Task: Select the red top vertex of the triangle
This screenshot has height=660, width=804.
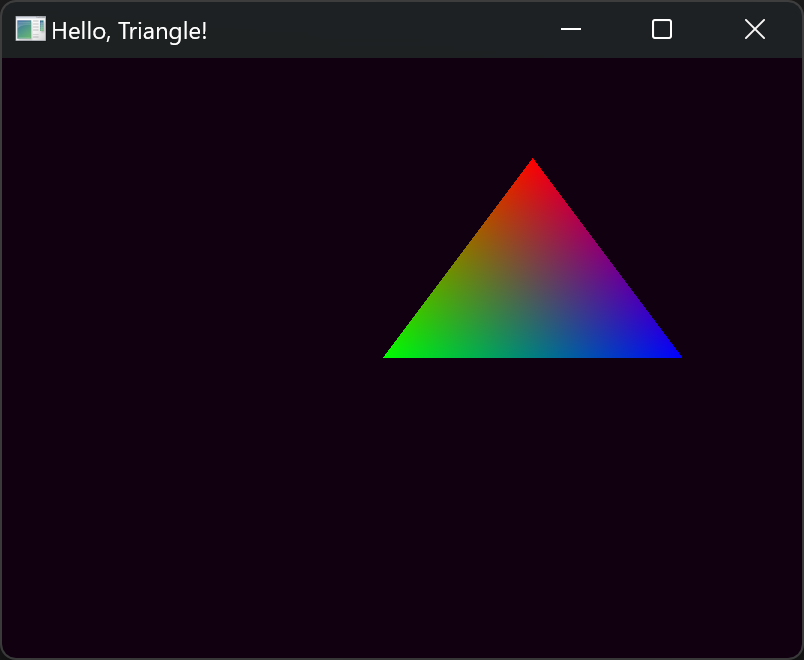Action: click(x=533, y=163)
